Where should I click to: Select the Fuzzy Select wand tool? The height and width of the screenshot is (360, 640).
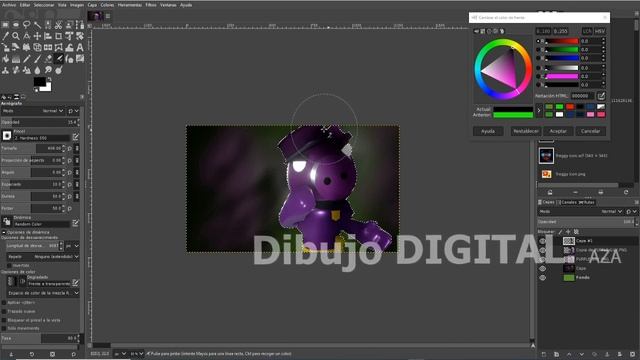point(37,25)
